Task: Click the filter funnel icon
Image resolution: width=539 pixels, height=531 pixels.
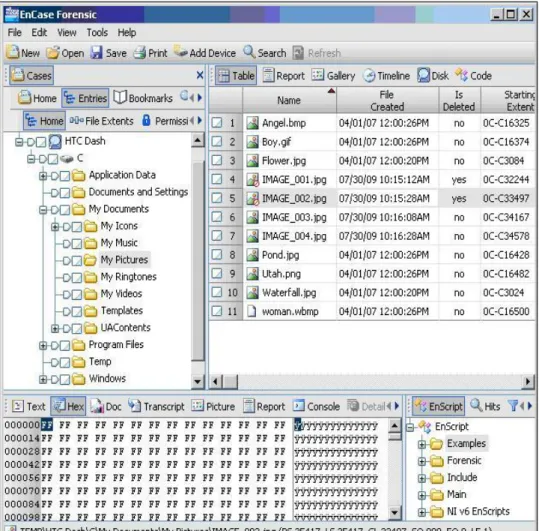Action: (513, 406)
